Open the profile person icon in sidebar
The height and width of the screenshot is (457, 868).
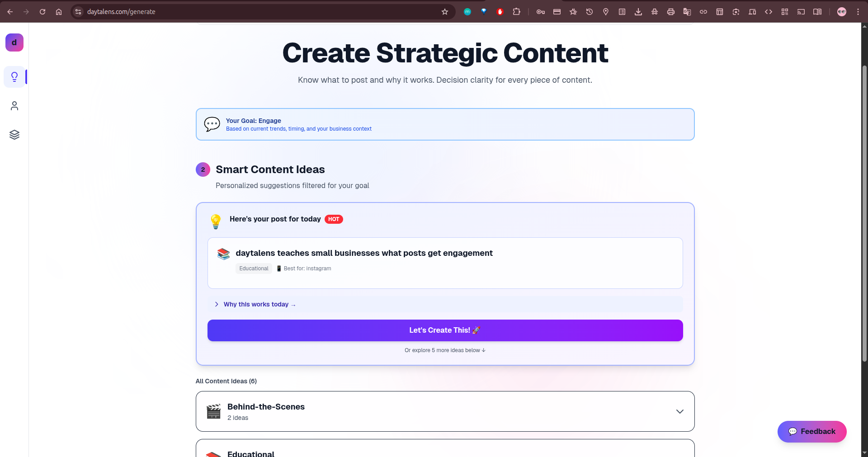point(14,106)
